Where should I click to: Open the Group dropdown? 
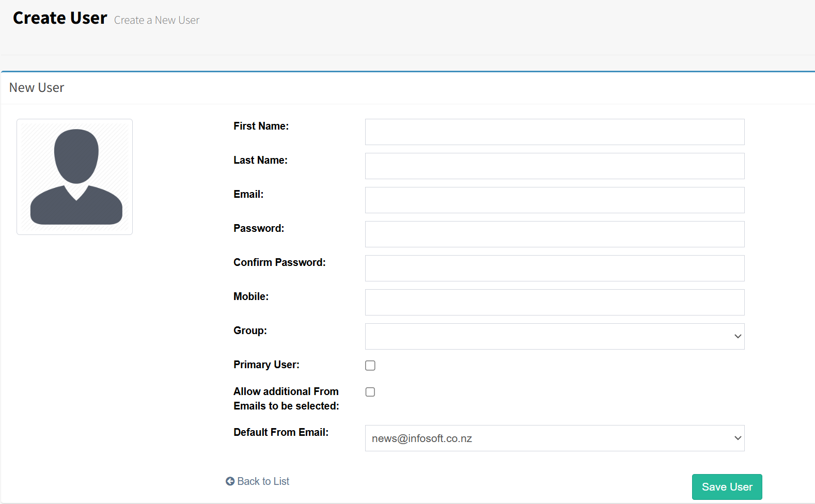tap(555, 336)
